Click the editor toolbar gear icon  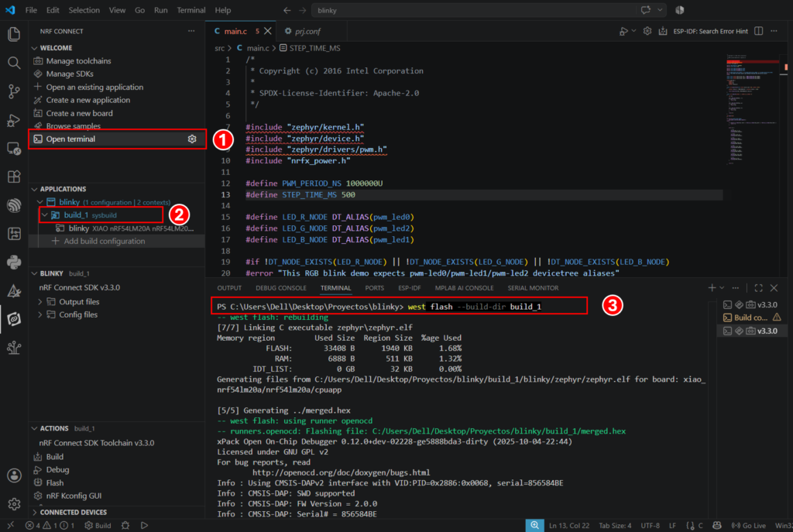pyautogui.click(x=647, y=31)
